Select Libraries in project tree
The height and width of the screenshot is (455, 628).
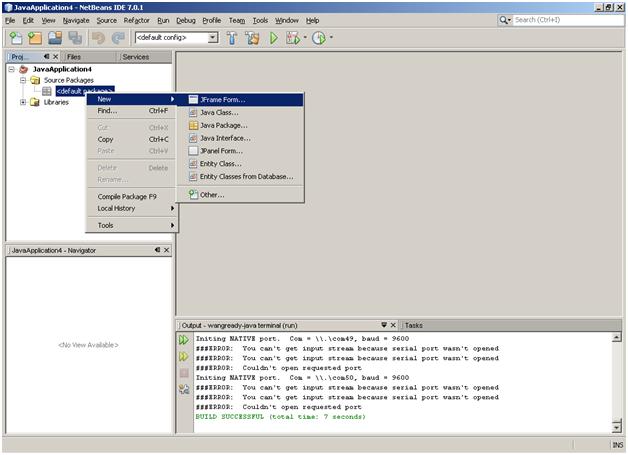click(56, 102)
